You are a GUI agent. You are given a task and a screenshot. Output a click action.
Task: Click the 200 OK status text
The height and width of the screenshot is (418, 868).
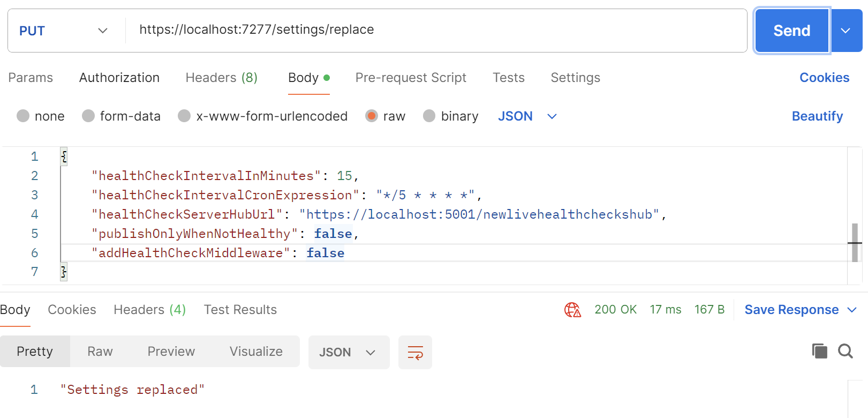[x=616, y=310]
